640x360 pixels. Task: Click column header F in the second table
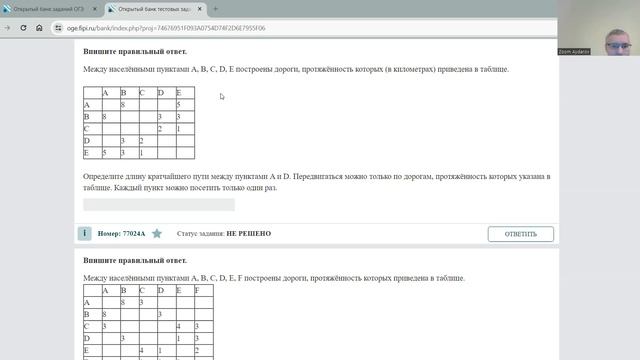click(204, 291)
